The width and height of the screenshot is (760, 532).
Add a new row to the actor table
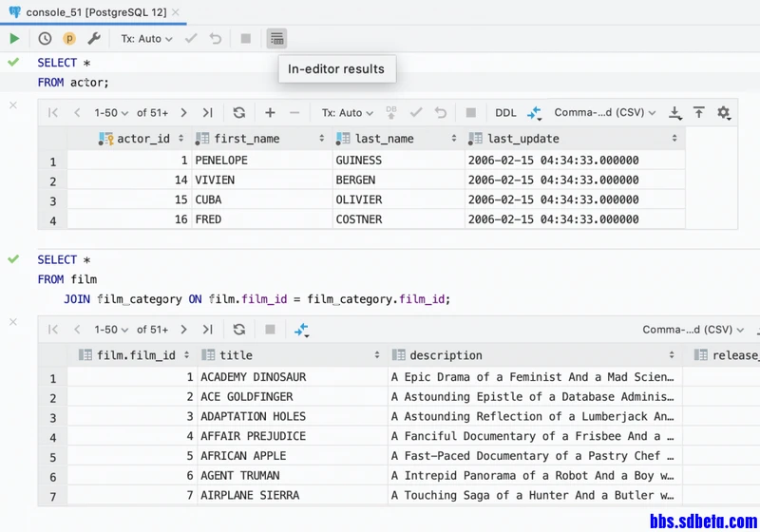[x=270, y=113]
